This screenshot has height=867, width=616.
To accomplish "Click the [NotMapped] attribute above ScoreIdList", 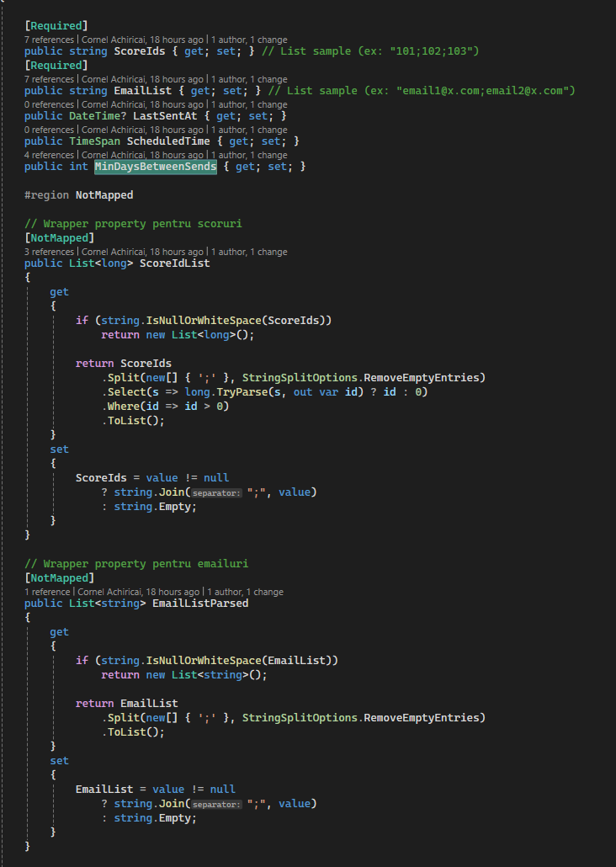I will coord(59,239).
